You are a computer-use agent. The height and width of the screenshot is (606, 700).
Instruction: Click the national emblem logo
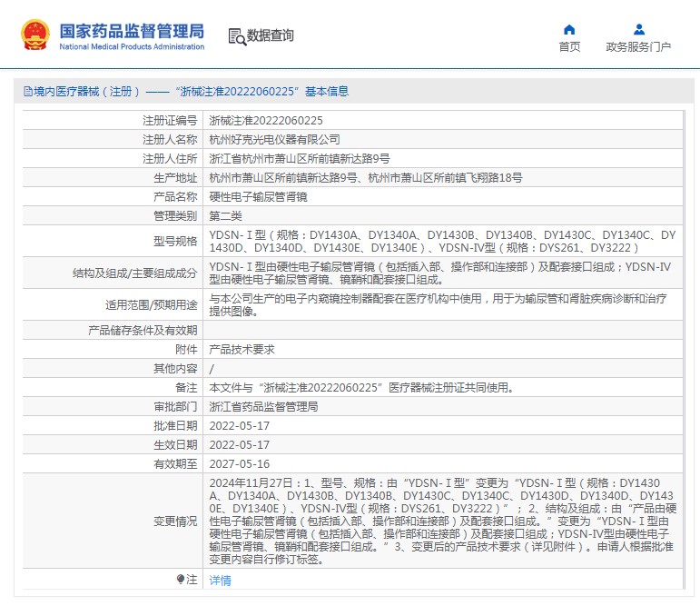pyautogui.click(x=35, y=35)
